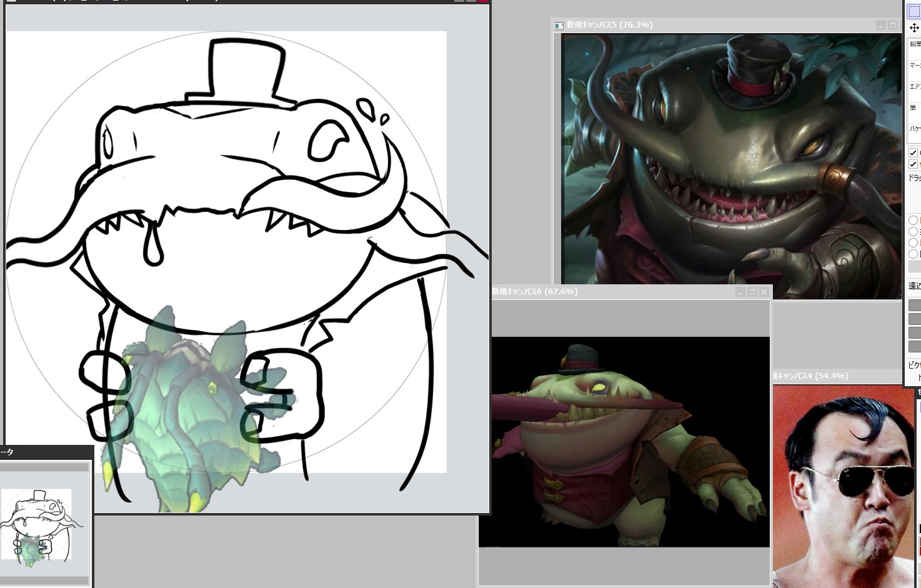The image size is (921, 588).
Task: Select the last radio button above 遠近
Action: [914, 254]
